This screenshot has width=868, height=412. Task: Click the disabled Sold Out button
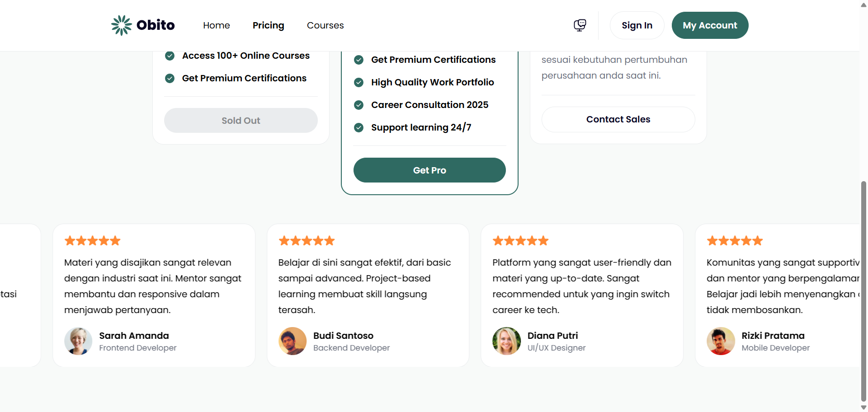241,121
